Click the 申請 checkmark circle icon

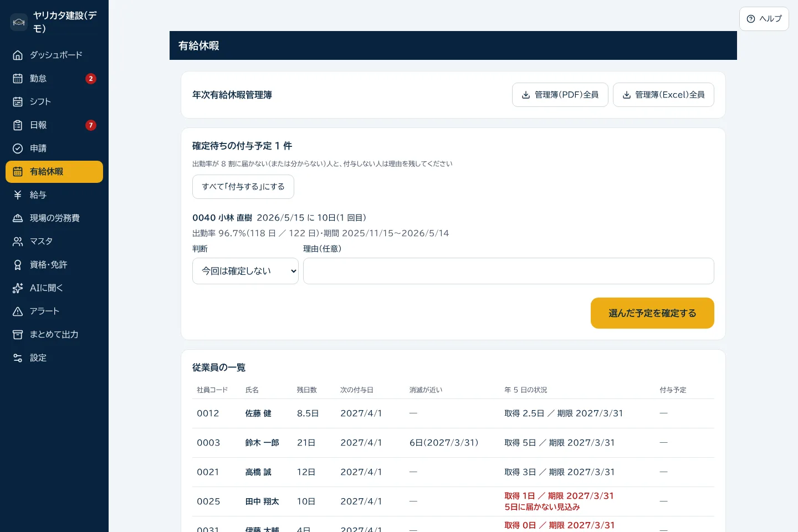pyautogui.click(x=18, y=148)
